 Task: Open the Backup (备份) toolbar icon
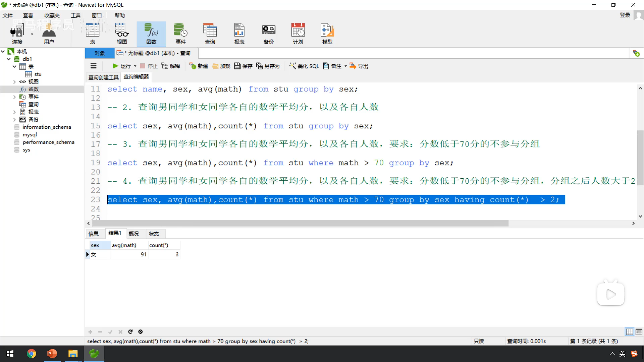[268, 34]
